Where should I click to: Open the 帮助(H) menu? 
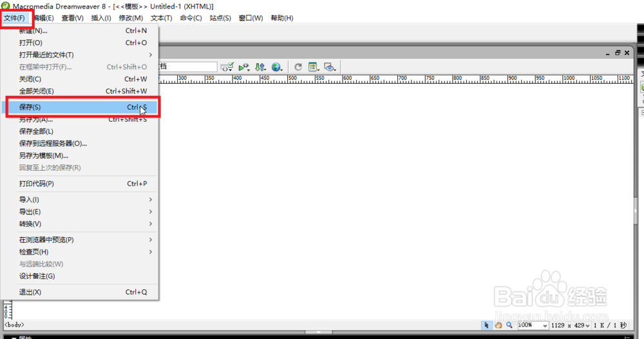(x=282, y=18)
